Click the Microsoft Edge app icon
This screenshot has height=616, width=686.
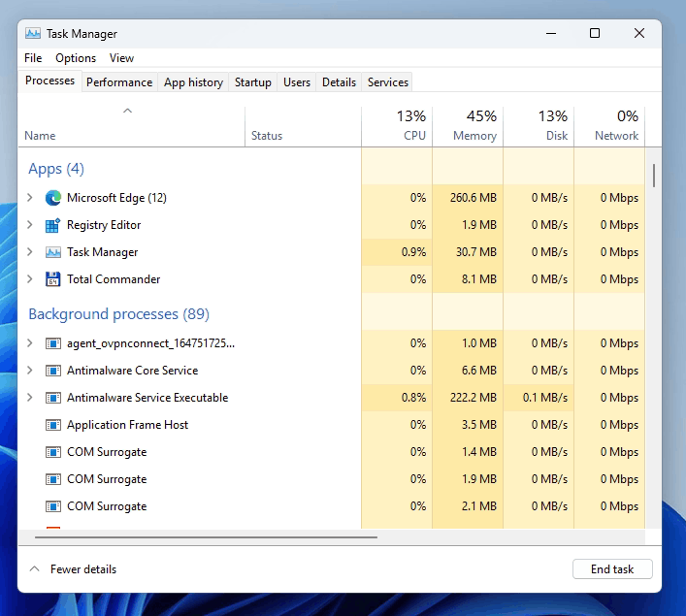tap(53, 198)
